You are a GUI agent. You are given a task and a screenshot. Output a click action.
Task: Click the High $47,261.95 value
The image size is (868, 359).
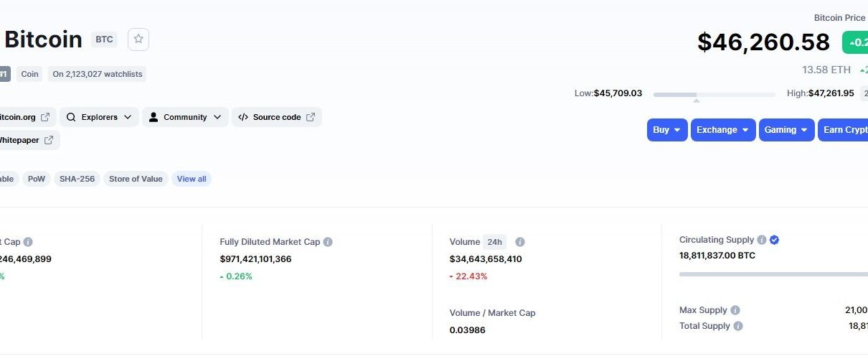click(x=831, y=93)
